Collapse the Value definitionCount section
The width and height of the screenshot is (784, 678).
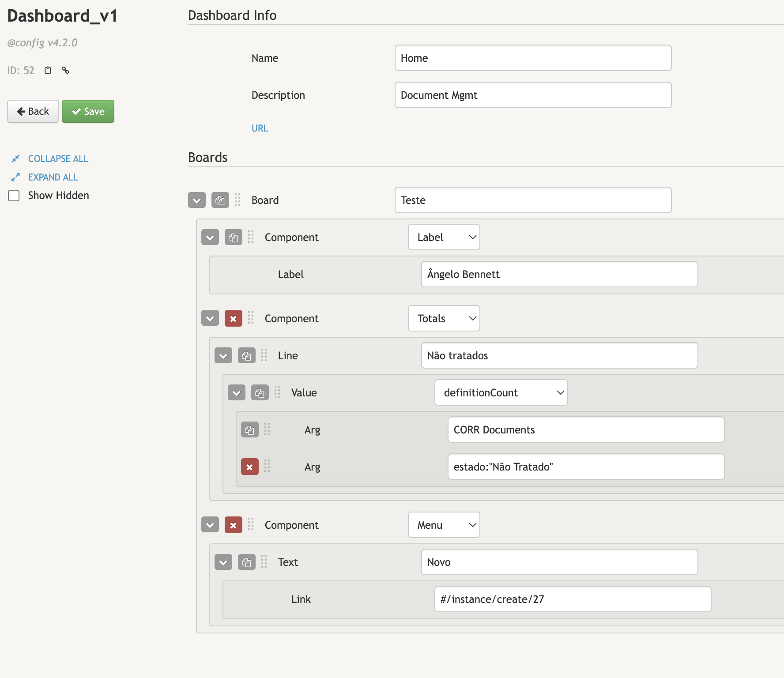pos(237,393)
